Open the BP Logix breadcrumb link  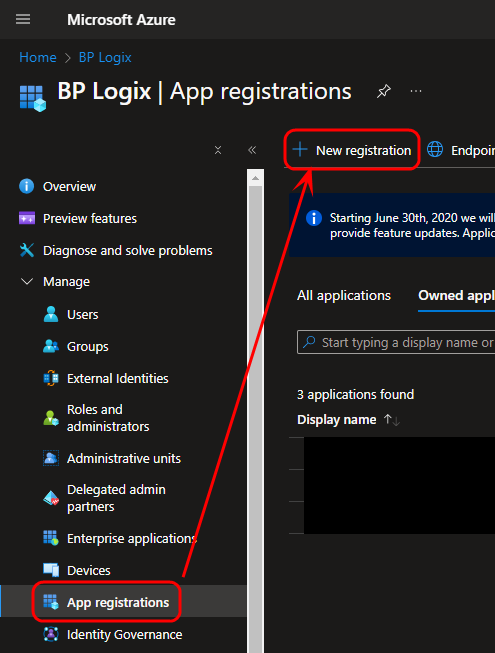[105, 57]
